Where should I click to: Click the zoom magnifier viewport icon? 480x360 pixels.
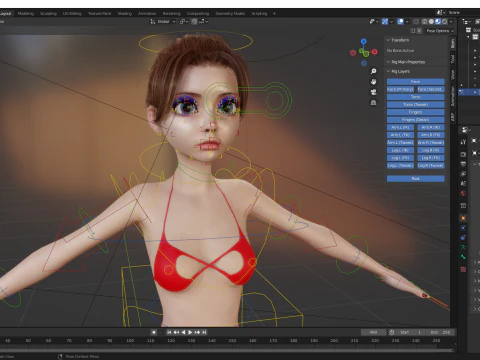(373, 71)
